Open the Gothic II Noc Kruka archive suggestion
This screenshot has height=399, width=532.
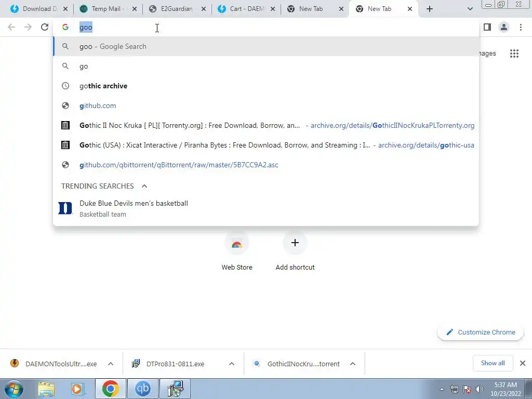click(x=267, y=125)
